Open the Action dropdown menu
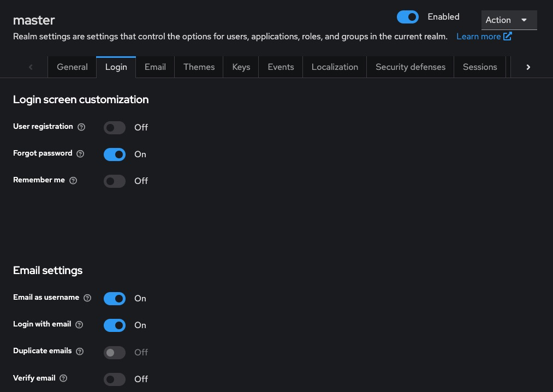 coord(509,20)
